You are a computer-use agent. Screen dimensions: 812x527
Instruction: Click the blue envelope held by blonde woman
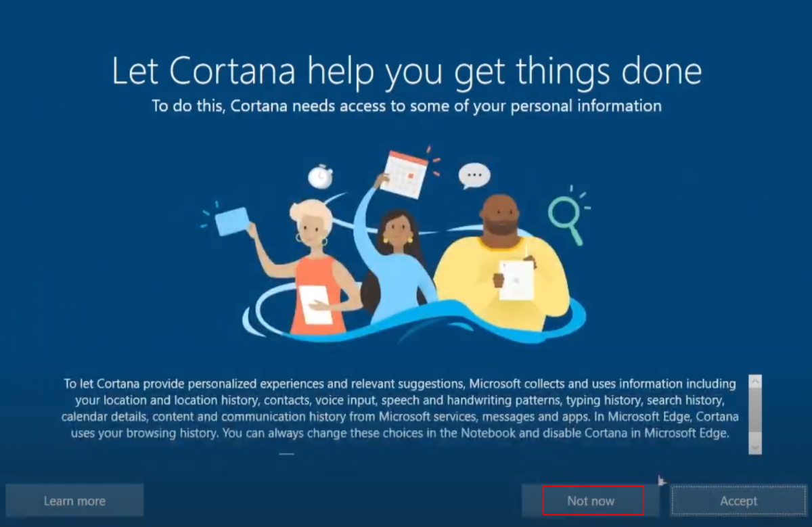231,221
